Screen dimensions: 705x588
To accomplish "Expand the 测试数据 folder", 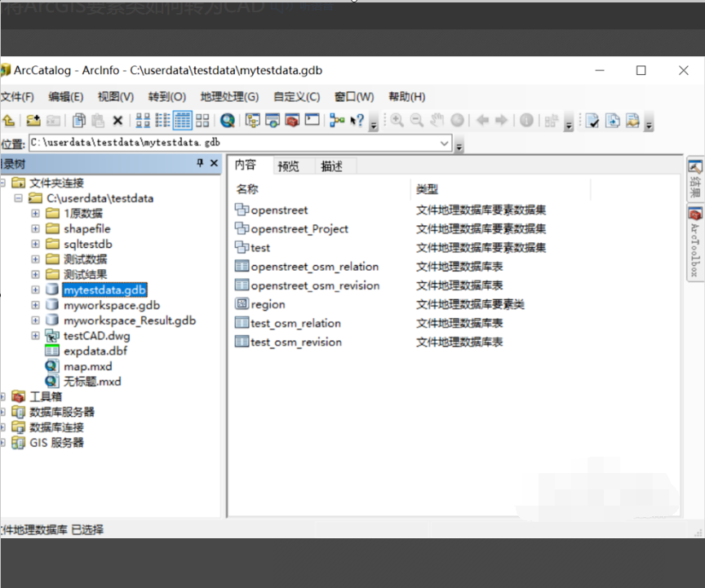I will click(35, 259).
